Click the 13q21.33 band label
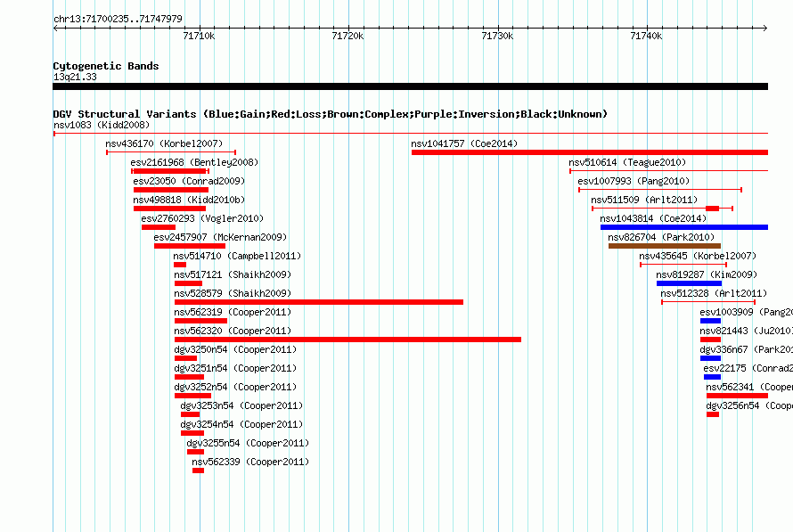Viewport: 793px width, 532px height. [75, 77]
